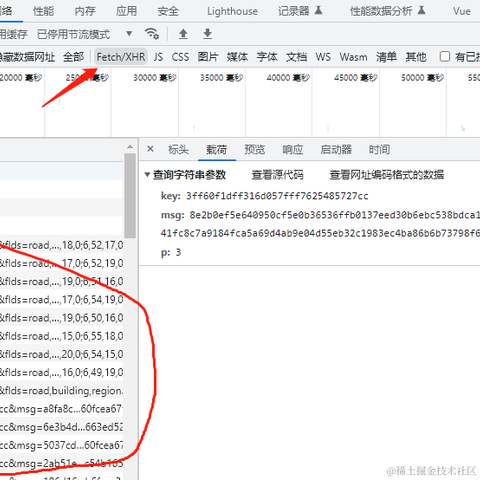The width and height of the screenshot is (480, 480).
Task: Filter requests by 其他
Action: (416, 57)
